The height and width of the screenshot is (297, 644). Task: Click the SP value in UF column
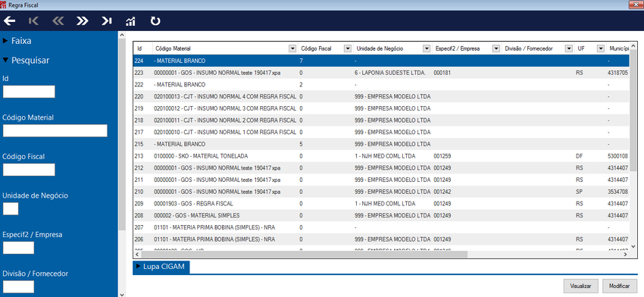(579, 192)
